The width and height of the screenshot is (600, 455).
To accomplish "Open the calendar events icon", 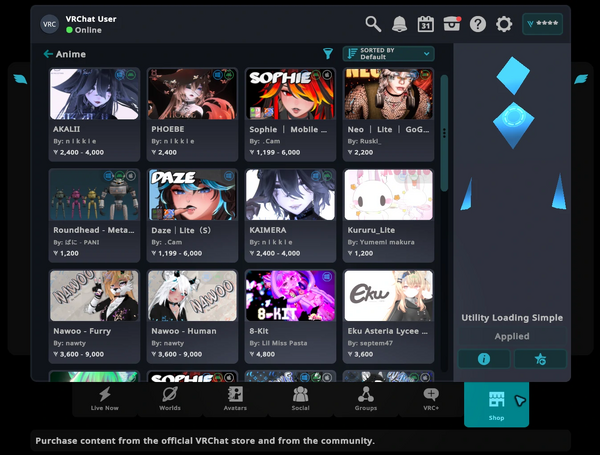I will (x=426, y=24).
